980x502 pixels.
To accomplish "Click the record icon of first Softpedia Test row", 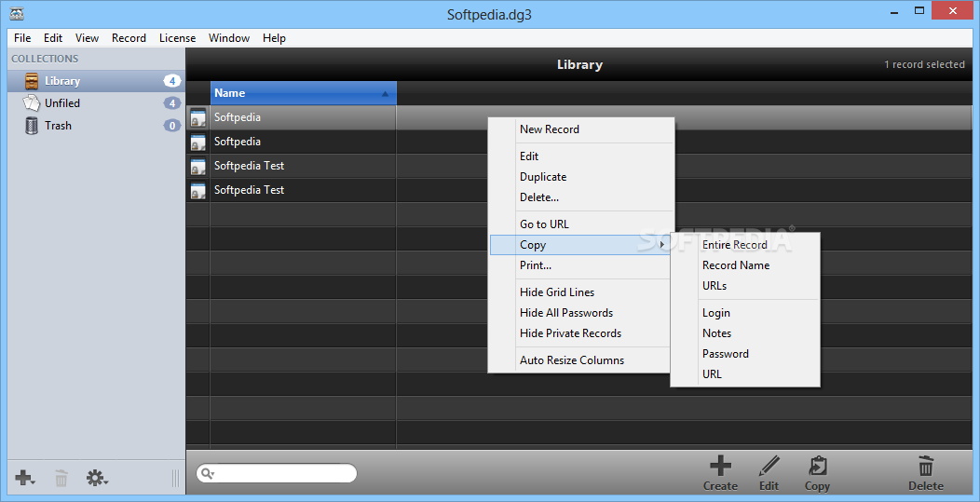I will [198, 167].
